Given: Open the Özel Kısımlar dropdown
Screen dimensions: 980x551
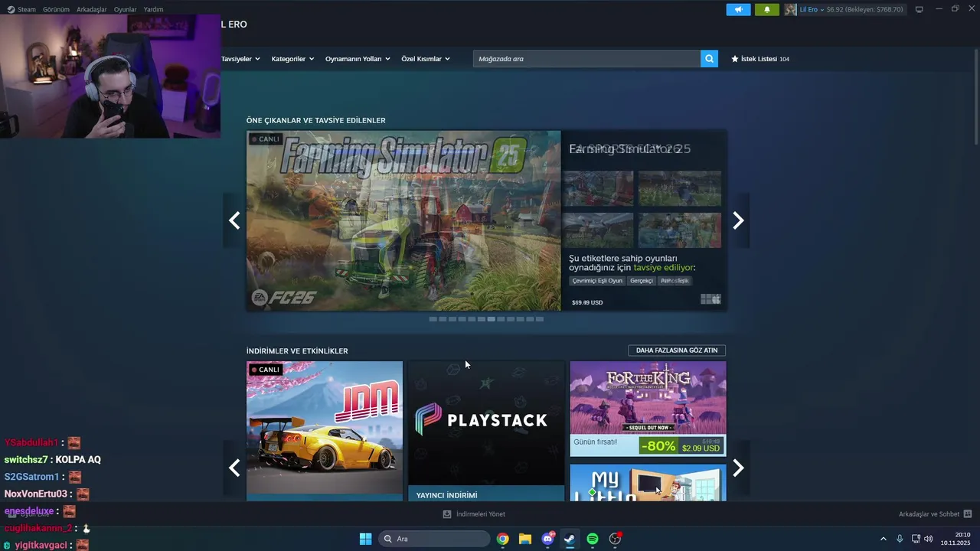Looking at the screenshot, I should [426, 59].
